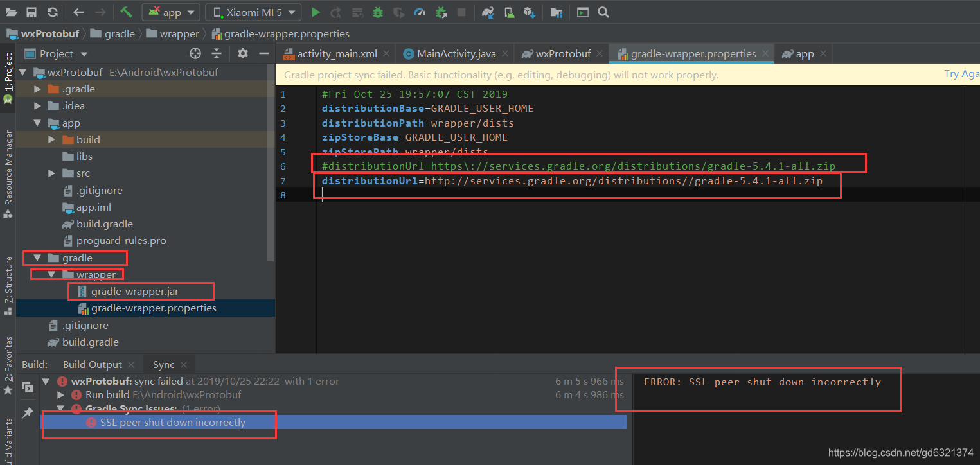This screenshot has width=980, height=465.
Task: Profile the app using the gauge icon
Action: click(x=420, y=12)
